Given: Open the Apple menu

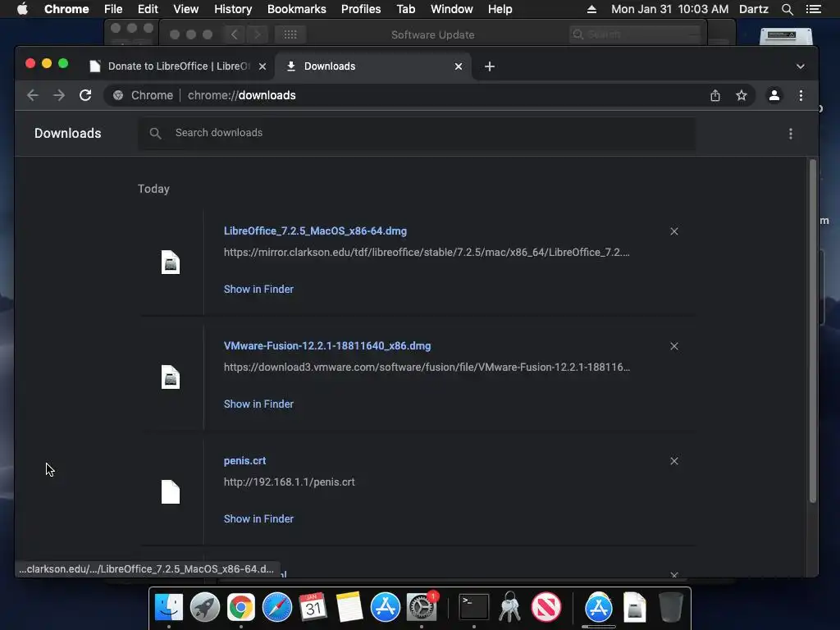Looking at the screenshot, I should pos(22,9).
